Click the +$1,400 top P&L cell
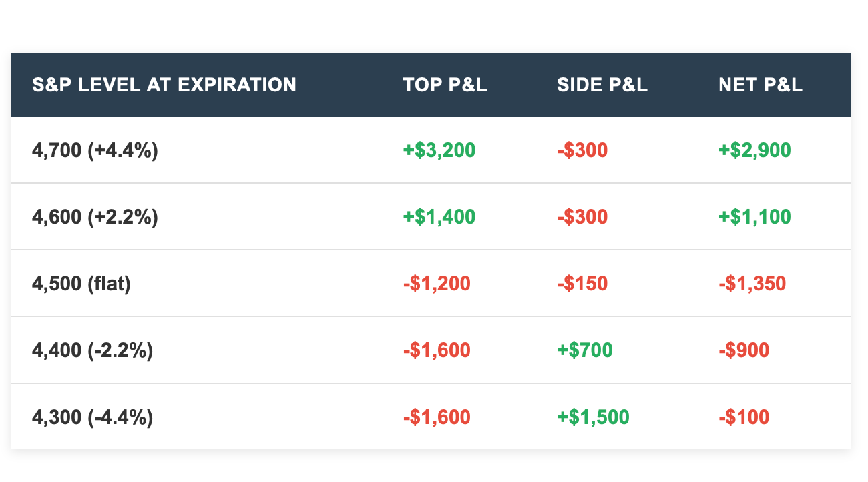The width and height of the screenshot is (868, 482). tap(439, 217)
